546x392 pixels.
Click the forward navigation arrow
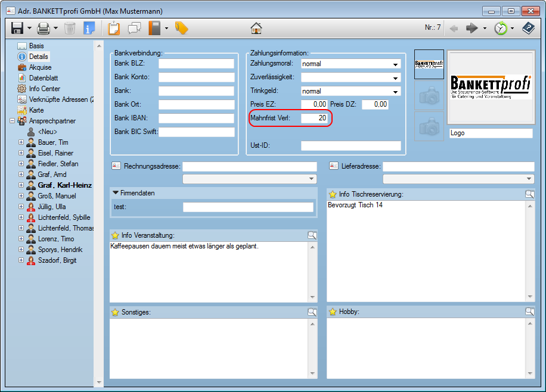coord(471,28)
